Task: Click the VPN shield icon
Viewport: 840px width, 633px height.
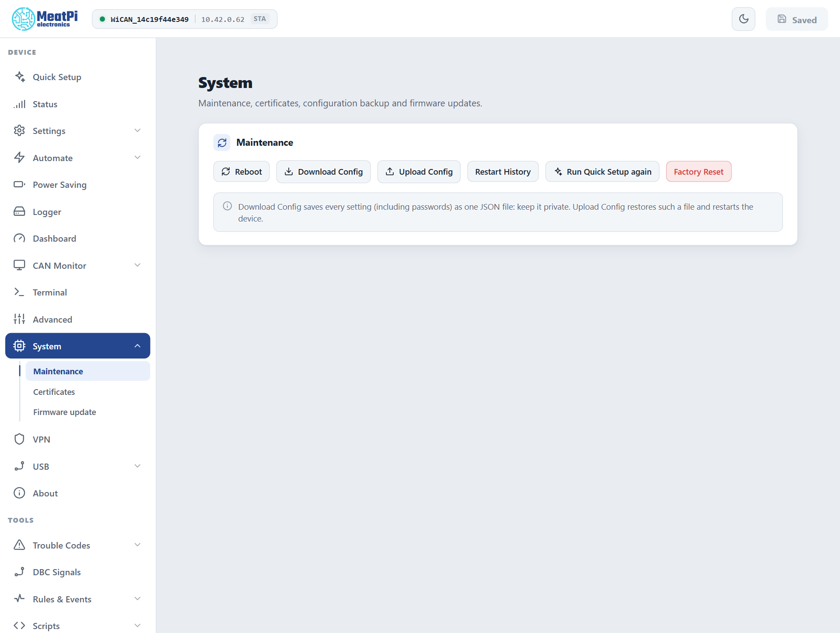Action: click(20, 439)
